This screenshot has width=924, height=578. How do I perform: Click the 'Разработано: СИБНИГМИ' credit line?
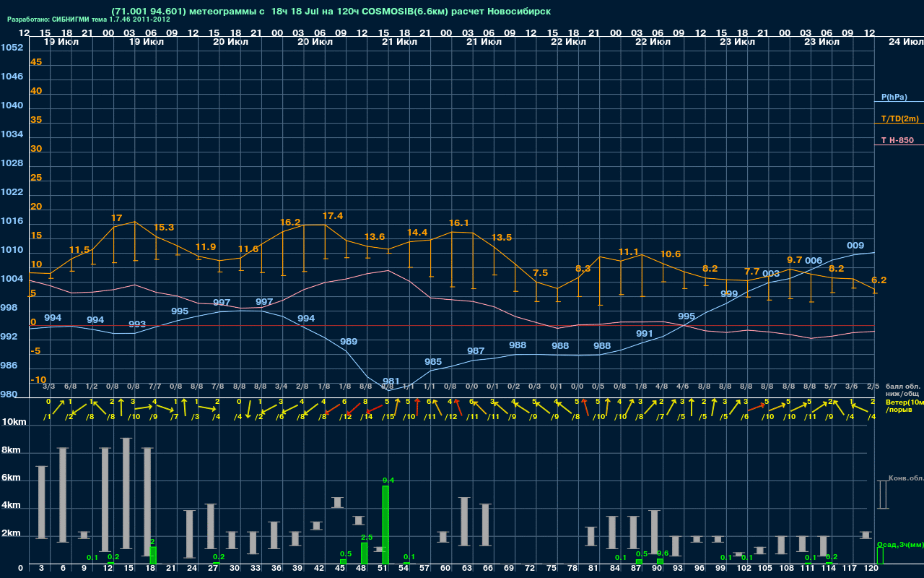[89, 20]
